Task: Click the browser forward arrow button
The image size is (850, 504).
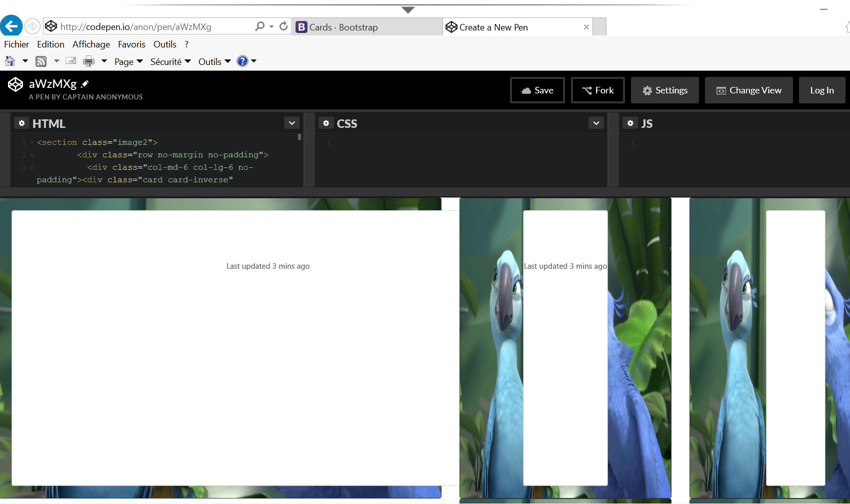Action: point(32,26)
